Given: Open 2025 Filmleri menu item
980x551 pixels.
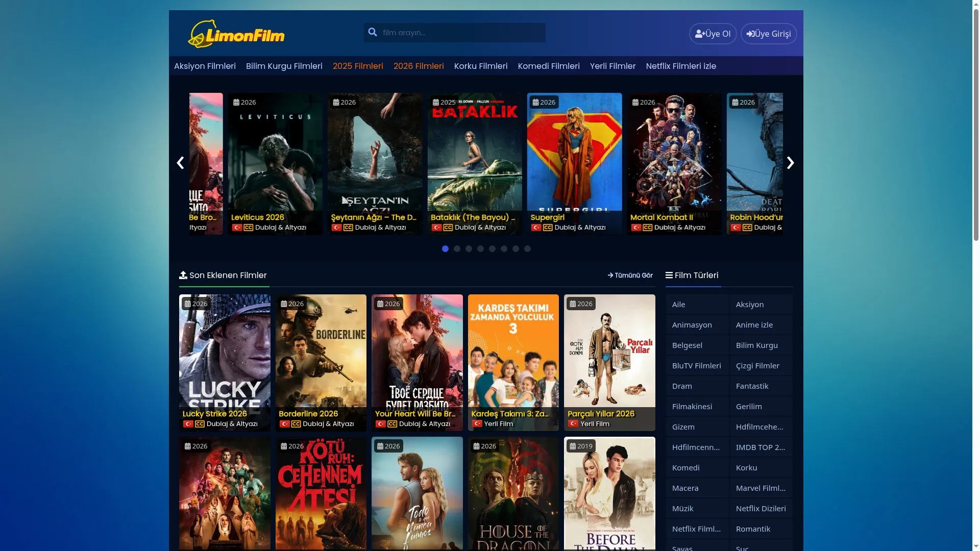Looking at the screenshot, I should [x=358, y=66].
